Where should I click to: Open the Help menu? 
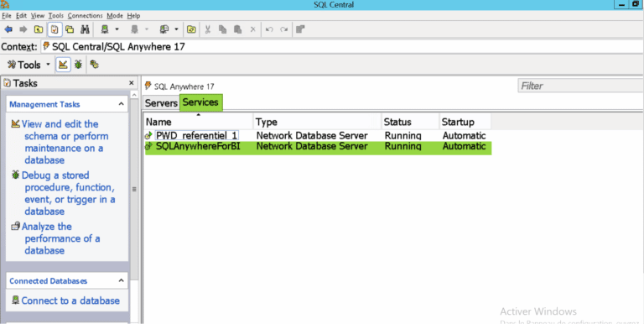point(133,16)
